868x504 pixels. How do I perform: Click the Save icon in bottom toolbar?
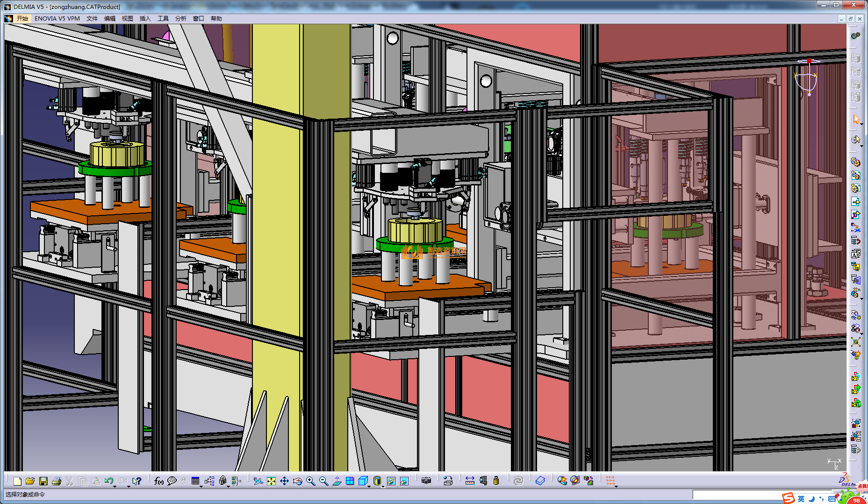pos(43,481)
